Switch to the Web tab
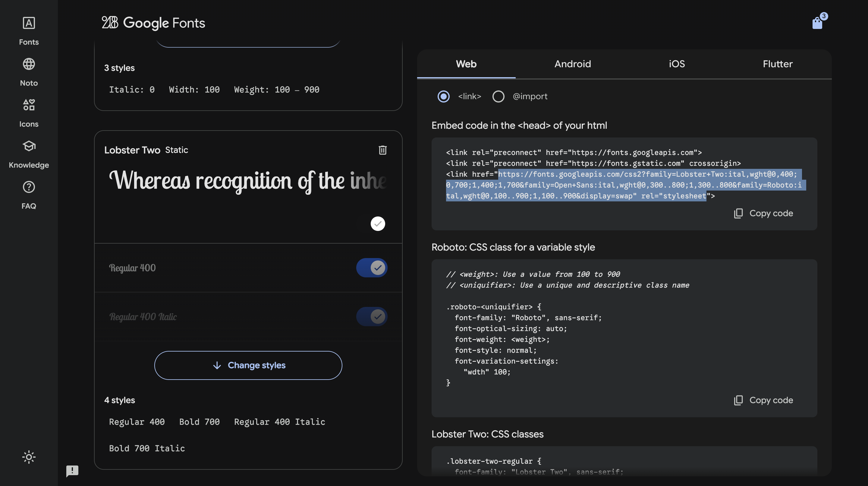Screen dimensions: 868x486 (466, 64)
